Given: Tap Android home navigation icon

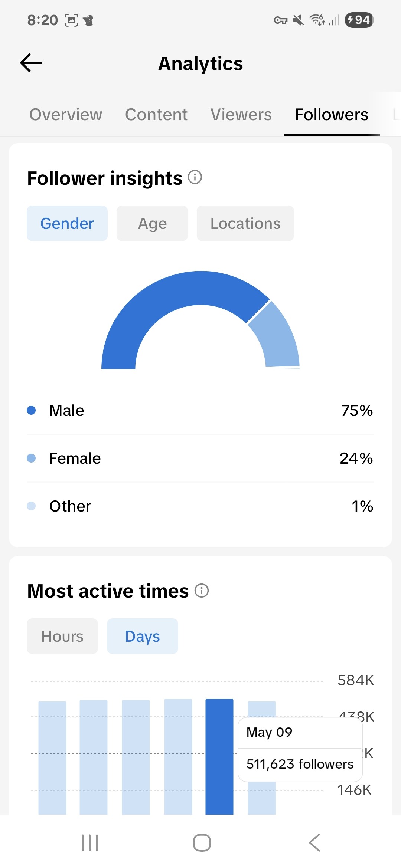Looking at the screenshot, I should (202, 843).
